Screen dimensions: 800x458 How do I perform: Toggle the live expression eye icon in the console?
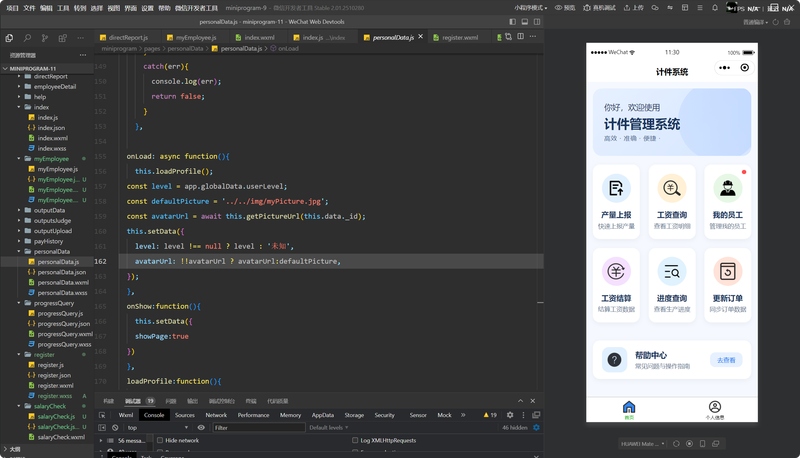pos(201,428)
